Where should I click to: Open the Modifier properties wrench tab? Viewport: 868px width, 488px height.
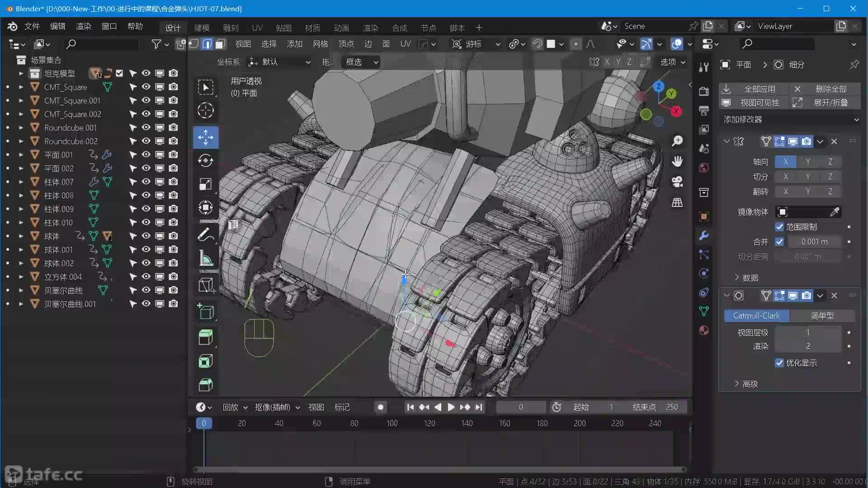(703, 235)
